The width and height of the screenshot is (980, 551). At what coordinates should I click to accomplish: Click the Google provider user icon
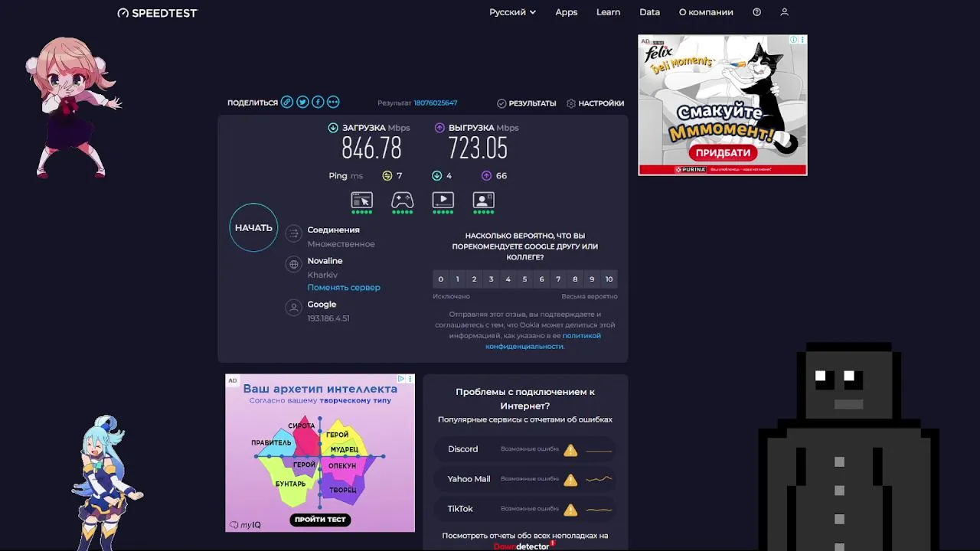(x=293, y=308)
